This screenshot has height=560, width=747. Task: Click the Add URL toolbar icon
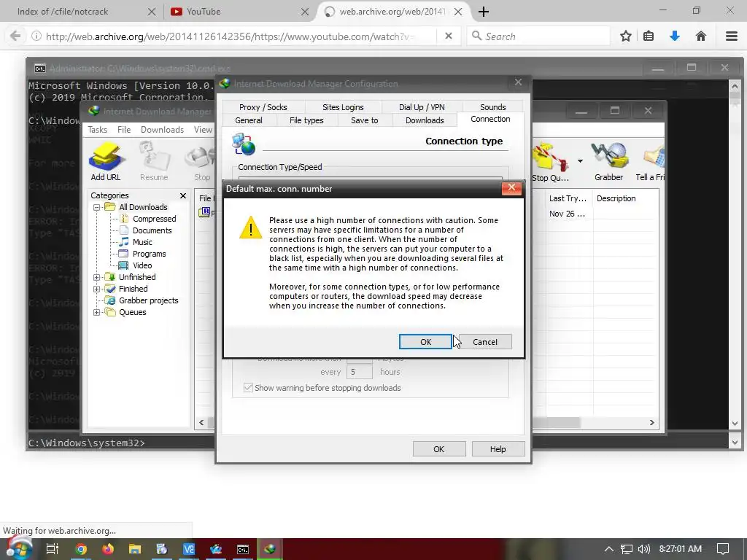(106, 161)
